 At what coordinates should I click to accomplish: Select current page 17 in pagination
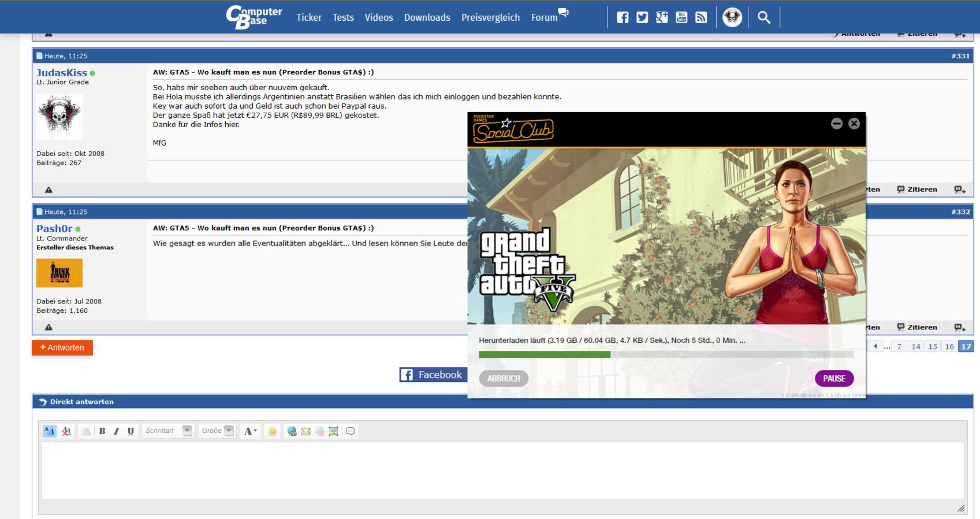(966, 347)
